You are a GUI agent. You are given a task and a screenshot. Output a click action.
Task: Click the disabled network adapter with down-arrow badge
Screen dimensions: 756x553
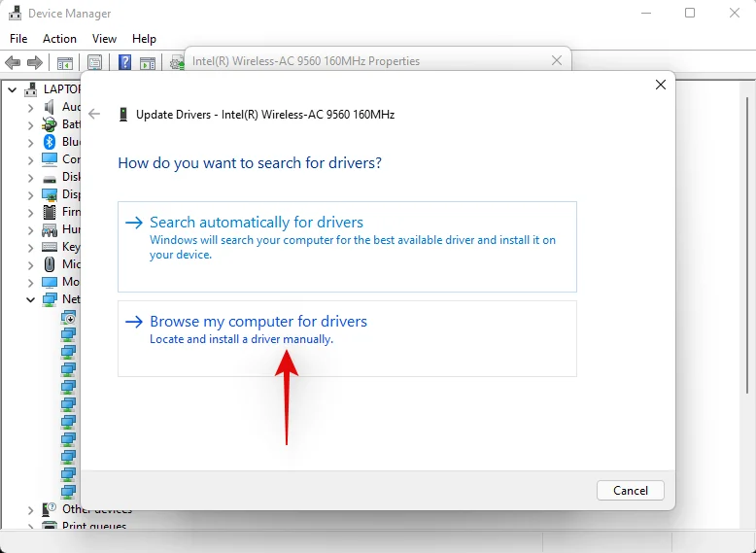pyautogui.click(x=68, y=317)
